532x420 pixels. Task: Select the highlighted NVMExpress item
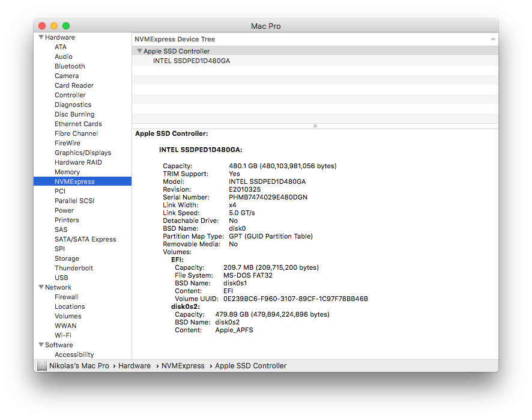pyautogui.click(x=82, y=181)
